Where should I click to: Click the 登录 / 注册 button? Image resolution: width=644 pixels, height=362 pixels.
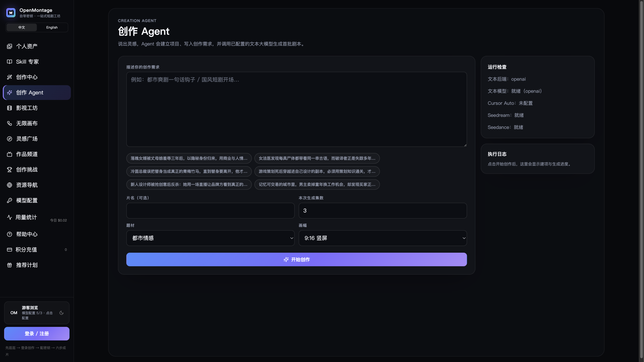point(37,333)
